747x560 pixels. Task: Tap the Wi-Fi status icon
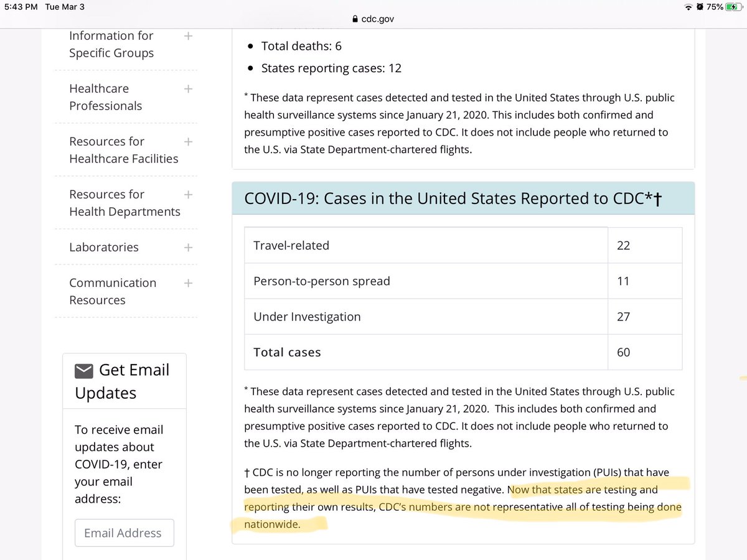[688, 7]
